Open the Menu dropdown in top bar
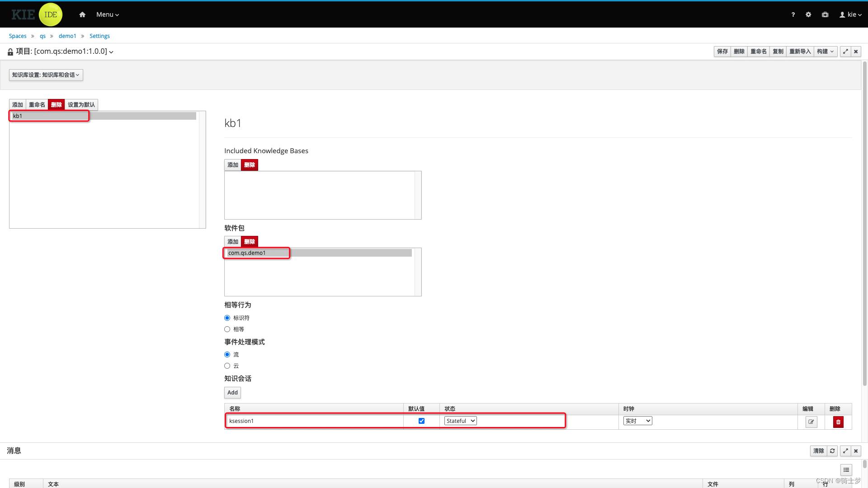The width and height of the screenshot is (868, 488). pyautogui.click(x=108, y=14)
